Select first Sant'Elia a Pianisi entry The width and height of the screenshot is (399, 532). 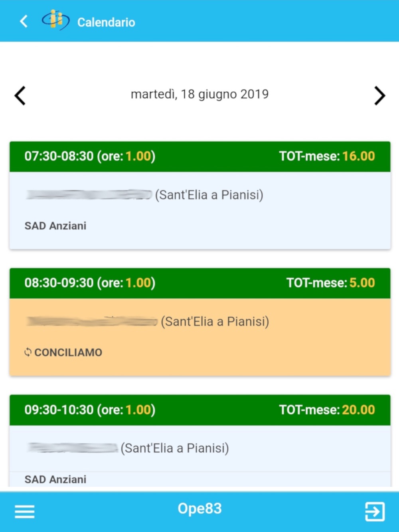pyautogui.click(x=209, y=195)
